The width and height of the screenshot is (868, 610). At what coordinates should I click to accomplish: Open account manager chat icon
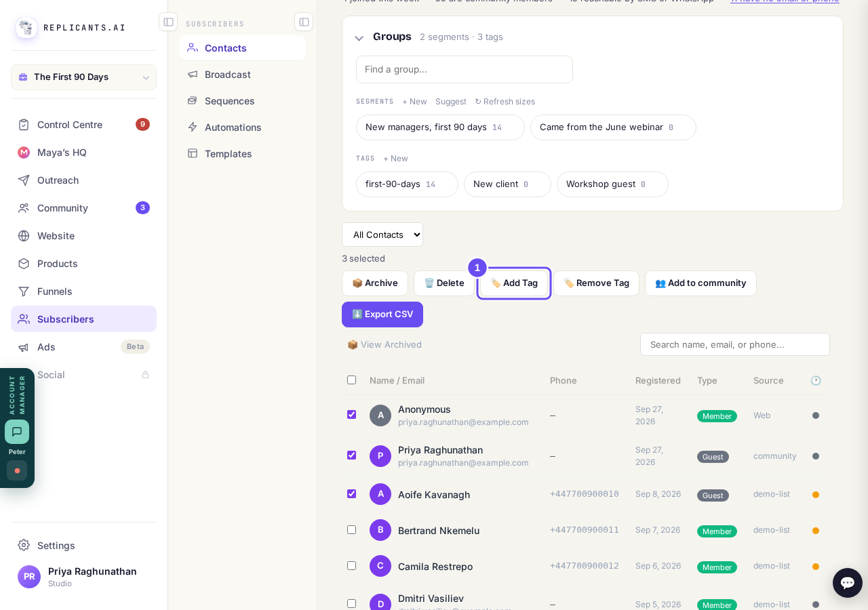tap(17, 432)
